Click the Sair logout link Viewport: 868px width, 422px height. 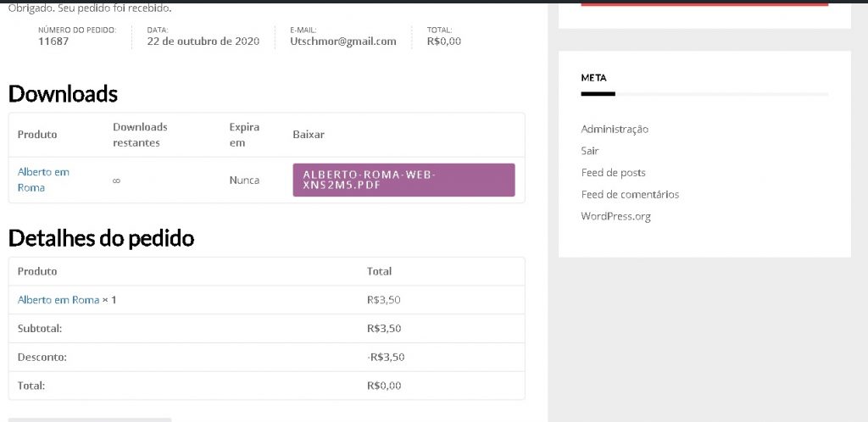(x=590, y=151)
